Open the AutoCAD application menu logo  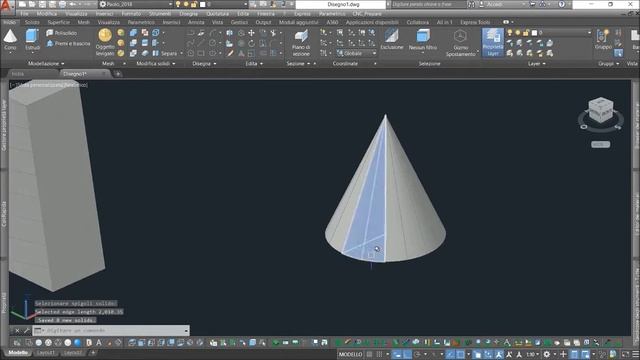[6, 7]
